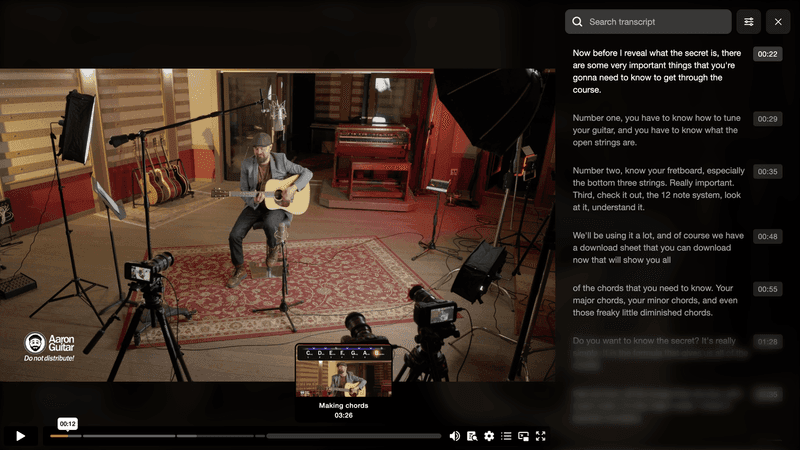Jump to timestamp 00:48
The width and height of the screenshot is (800, 450).
point(767,237)
